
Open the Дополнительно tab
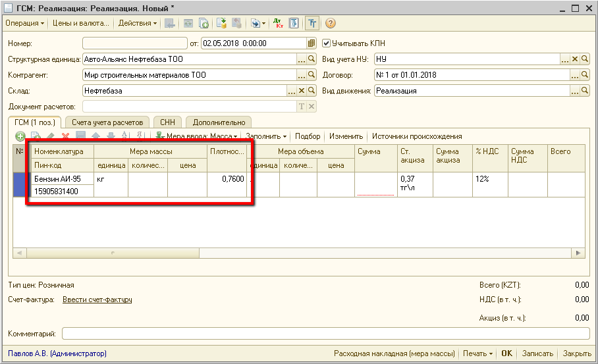tap(219, 122)
